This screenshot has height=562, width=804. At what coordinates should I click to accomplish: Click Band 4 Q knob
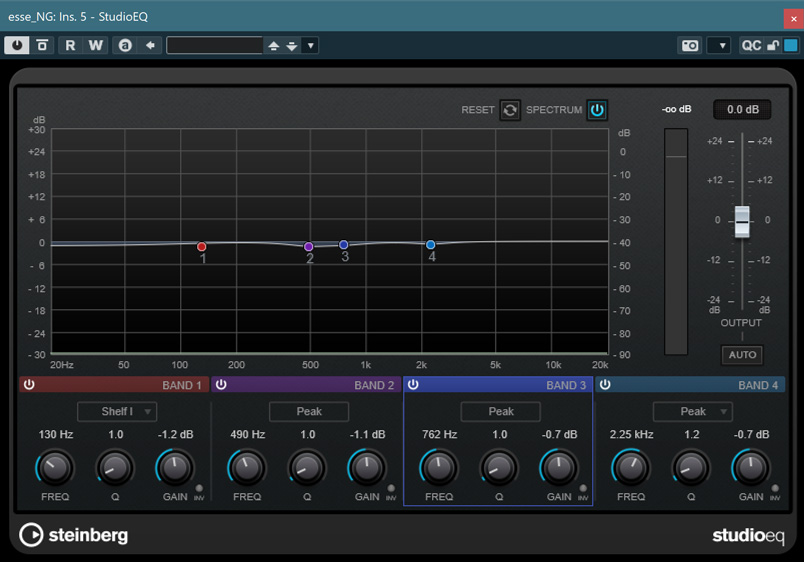[x=691, y=468]
